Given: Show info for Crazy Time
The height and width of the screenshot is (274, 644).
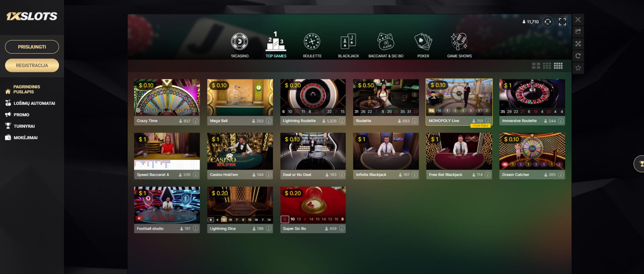Looking at the screenshot, I should coord(196,121).
